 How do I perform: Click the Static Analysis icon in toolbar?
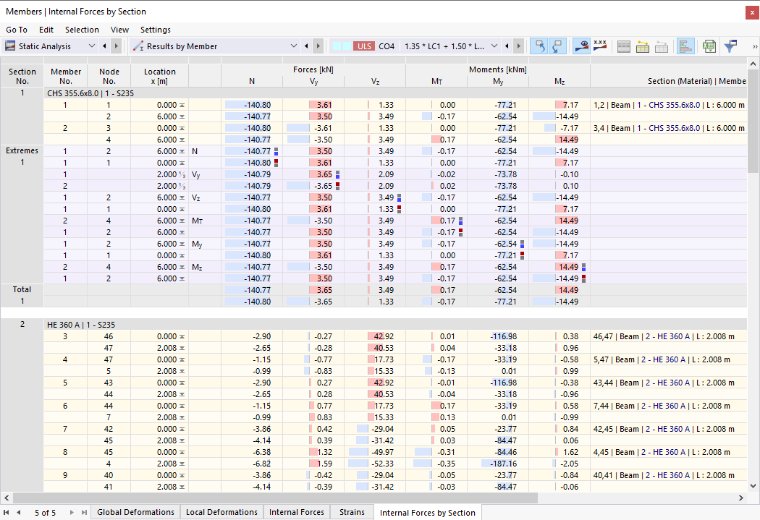point(10,46)
